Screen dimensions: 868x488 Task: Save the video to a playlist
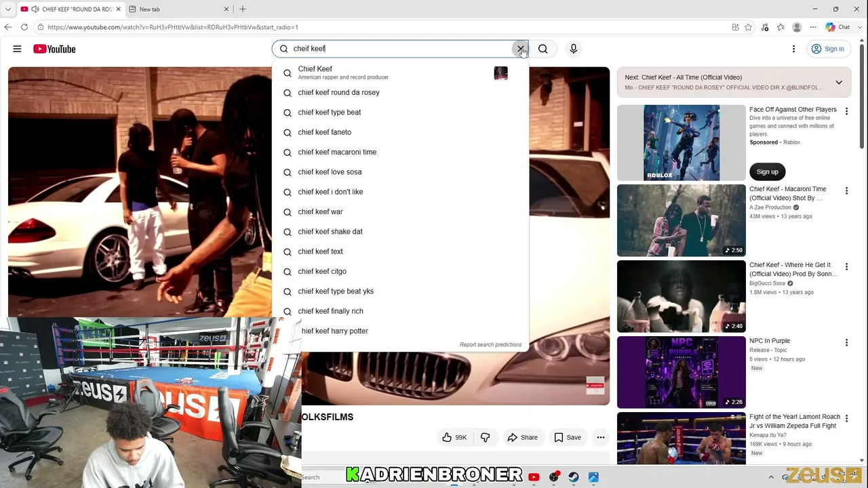click(x=568, y=438)
